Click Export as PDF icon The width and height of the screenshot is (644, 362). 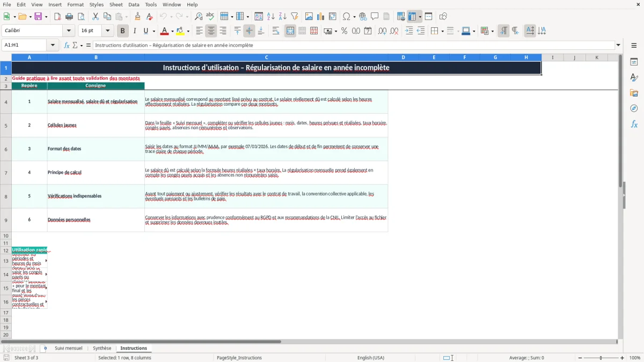click(x=57, y=17)
